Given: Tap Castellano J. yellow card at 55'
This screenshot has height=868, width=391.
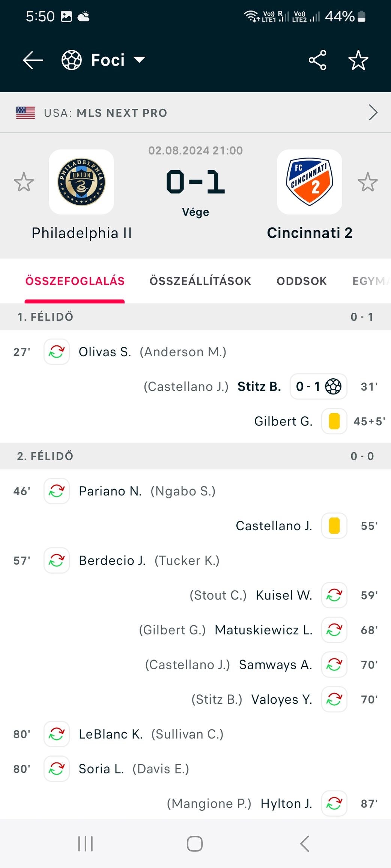Looking at the screenshot, I should [x=334, y=526].
